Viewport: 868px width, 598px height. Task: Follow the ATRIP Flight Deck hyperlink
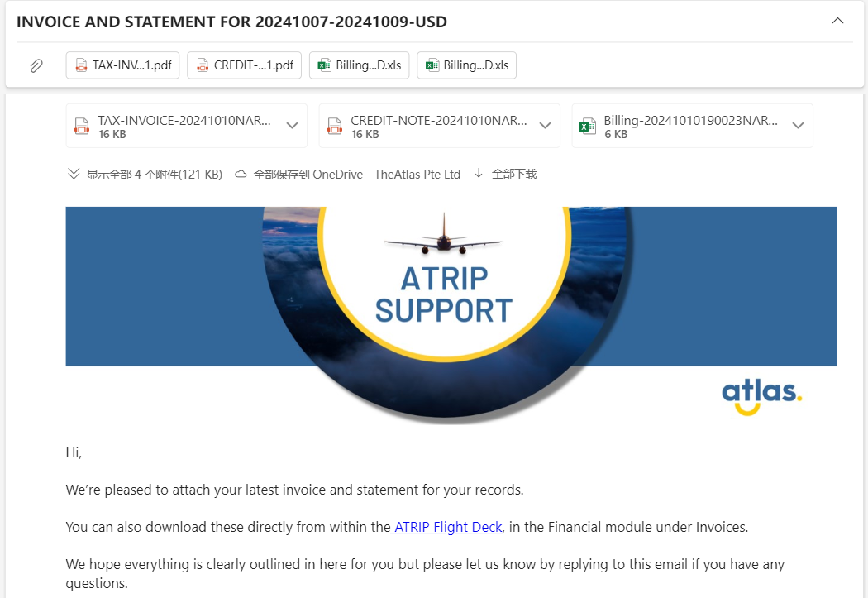(447, 527)
